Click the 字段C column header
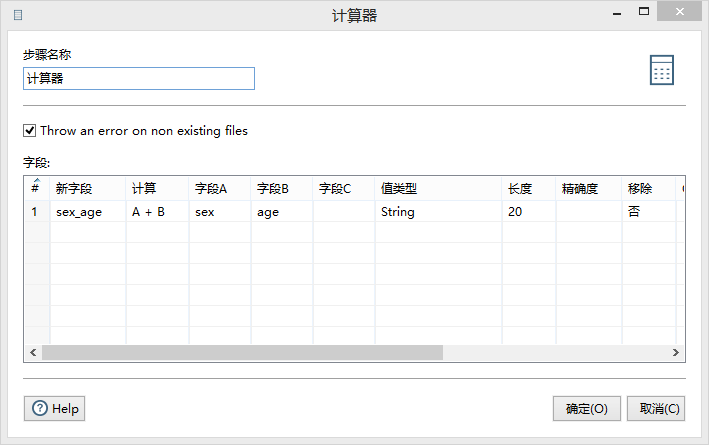 [x=344, y=188]
